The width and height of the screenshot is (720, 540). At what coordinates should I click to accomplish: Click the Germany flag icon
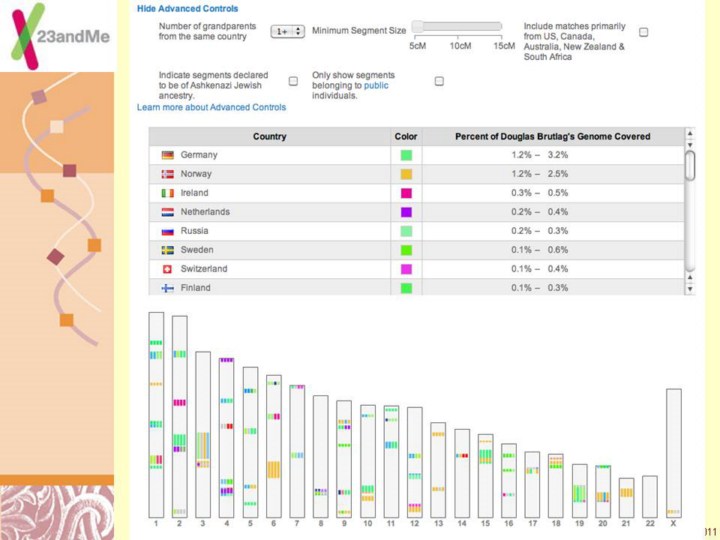click(168, 155)
